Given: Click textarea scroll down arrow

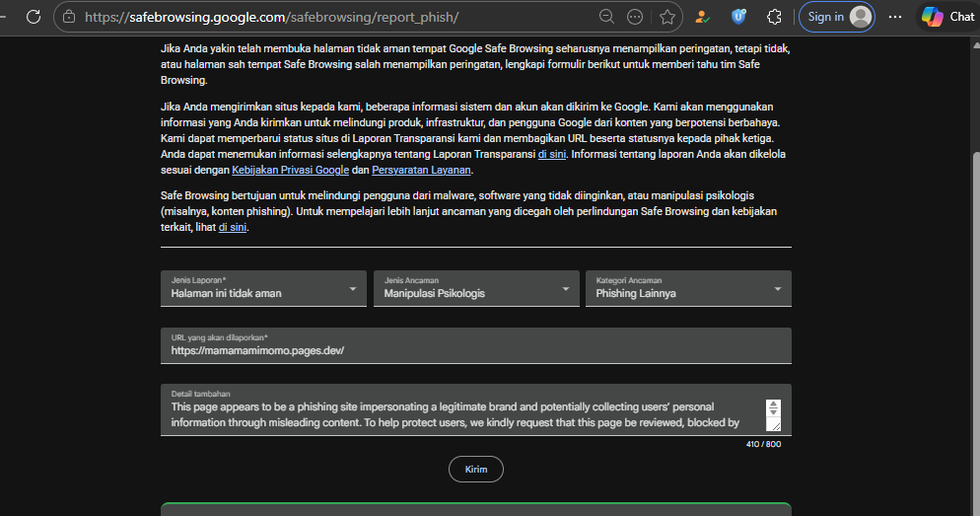Looking at the screenshot, I should coord(774,412).
